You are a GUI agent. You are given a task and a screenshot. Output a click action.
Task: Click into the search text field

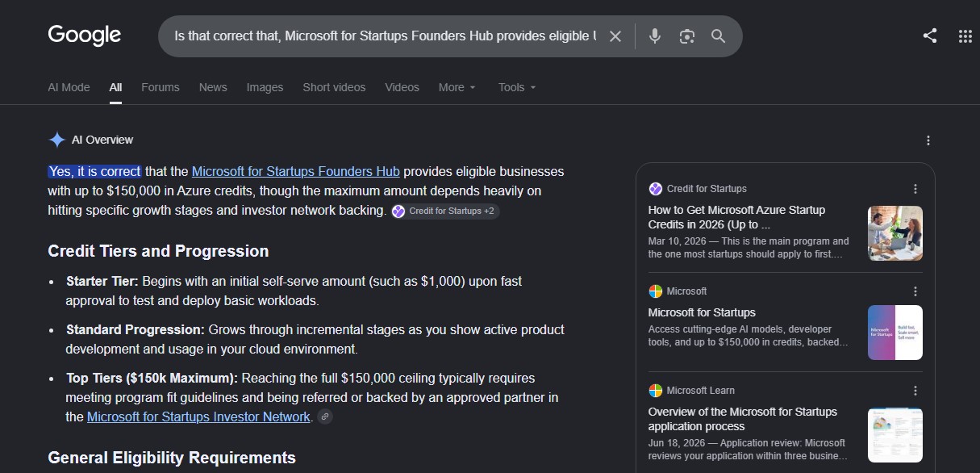click(x=386, y=36)
